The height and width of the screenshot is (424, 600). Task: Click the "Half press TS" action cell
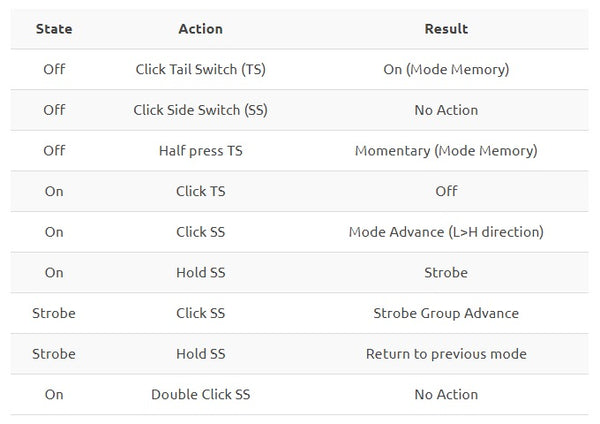(200, 151)
